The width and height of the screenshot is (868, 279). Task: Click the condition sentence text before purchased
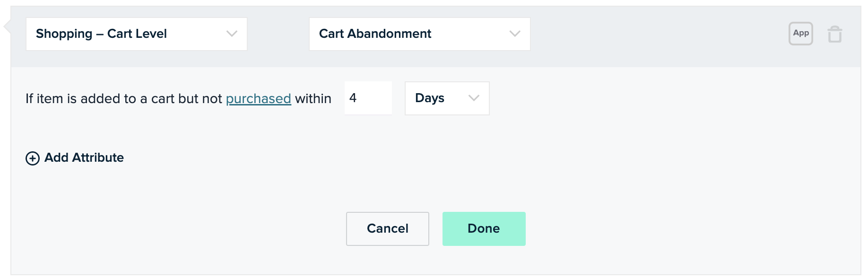(124, 98)
